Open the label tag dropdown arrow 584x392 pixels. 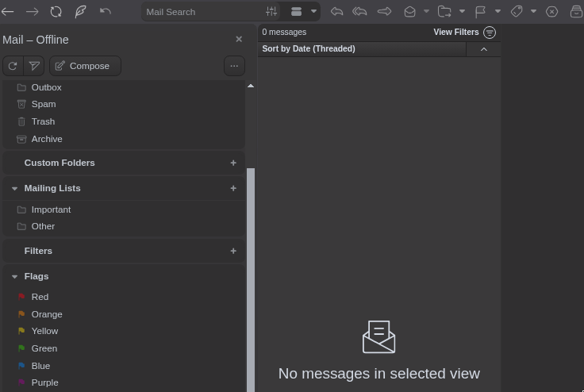(534, 12)
